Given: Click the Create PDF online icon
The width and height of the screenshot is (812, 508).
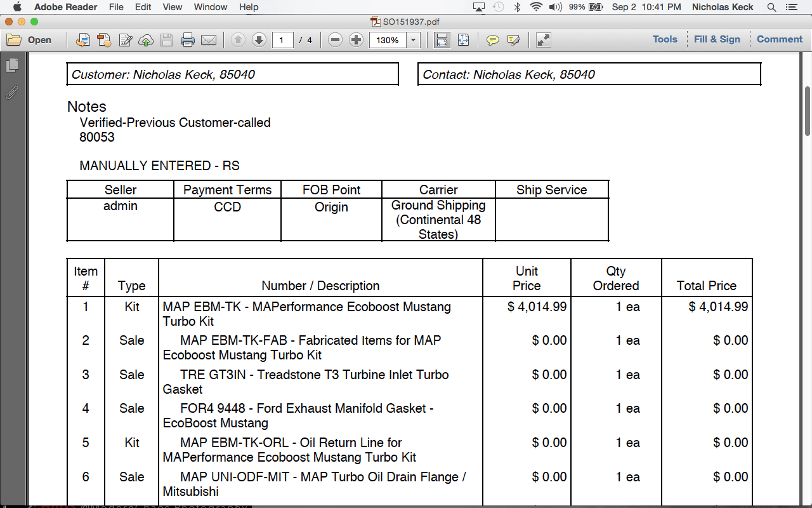Looking at the screenshot, I should point(82,40).
